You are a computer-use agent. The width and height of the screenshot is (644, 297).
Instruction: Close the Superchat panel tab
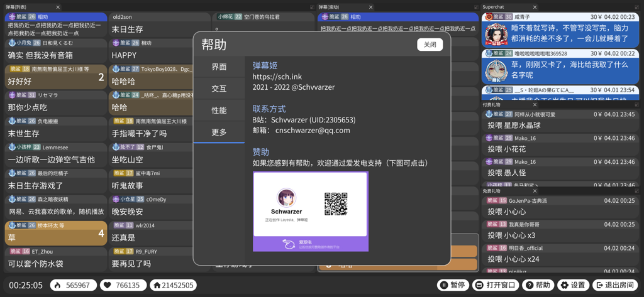(535, 7)
